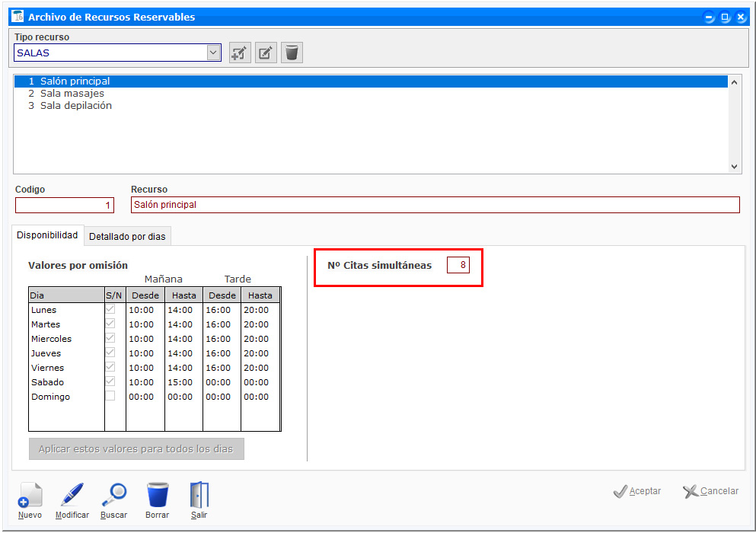
Task: Click the Nuevo new record icon
Action: 30,496
